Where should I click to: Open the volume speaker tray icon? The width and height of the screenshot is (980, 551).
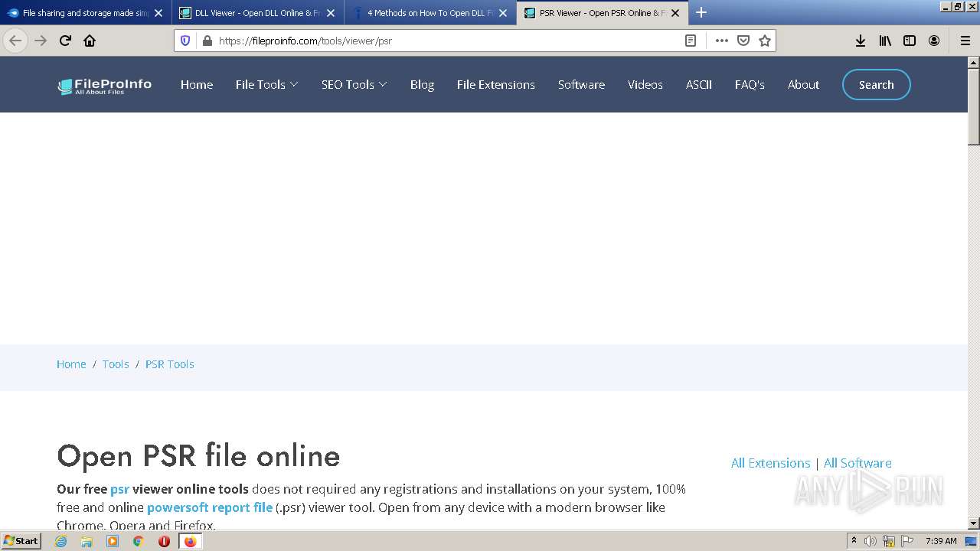871,541
